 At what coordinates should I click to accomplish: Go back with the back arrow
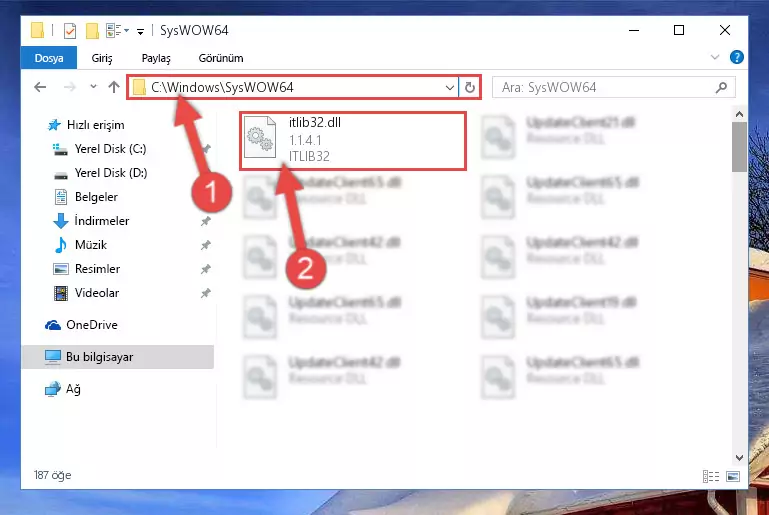pos(40,87)
